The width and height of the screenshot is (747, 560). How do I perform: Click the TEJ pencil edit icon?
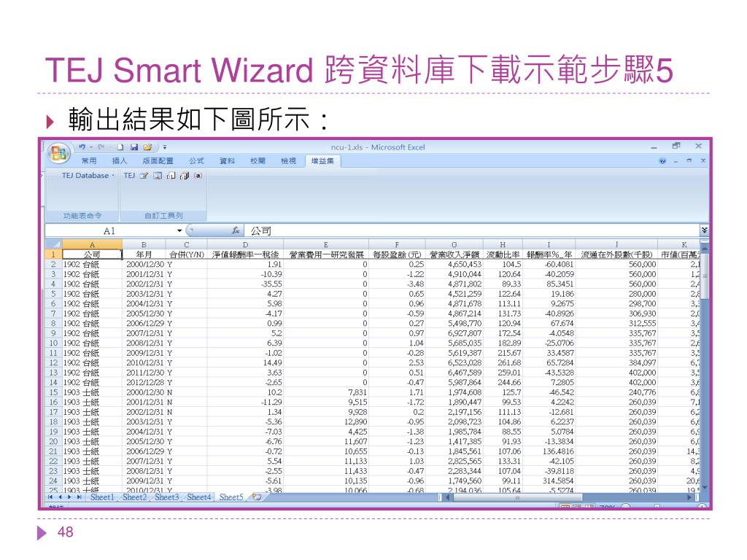144,176
